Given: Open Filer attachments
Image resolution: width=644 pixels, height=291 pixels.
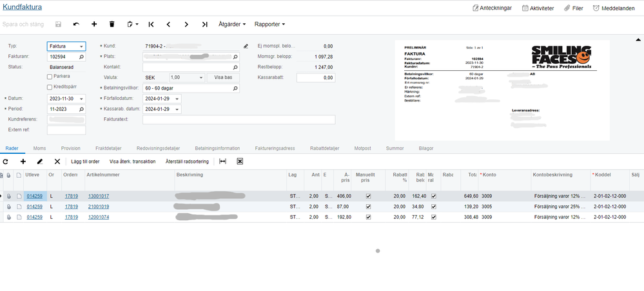Looking at the screenshot, I should tap(573, 8).
